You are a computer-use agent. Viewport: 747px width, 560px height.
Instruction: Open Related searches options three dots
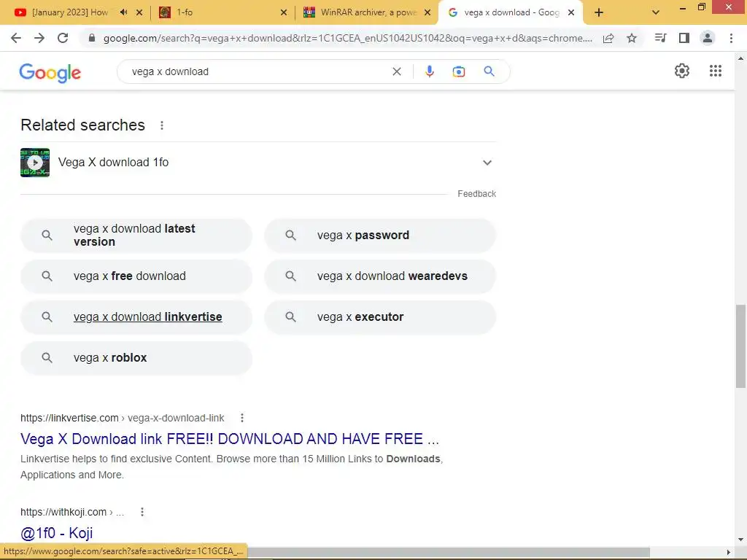coord(162,125)
